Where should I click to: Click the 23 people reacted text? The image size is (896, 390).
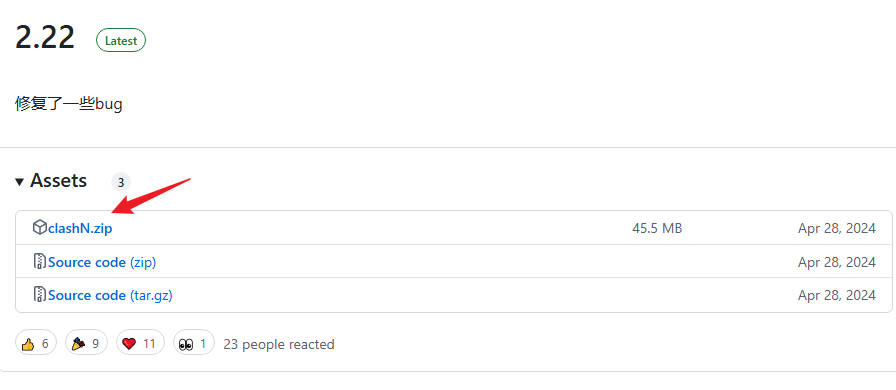coord(279,344)
